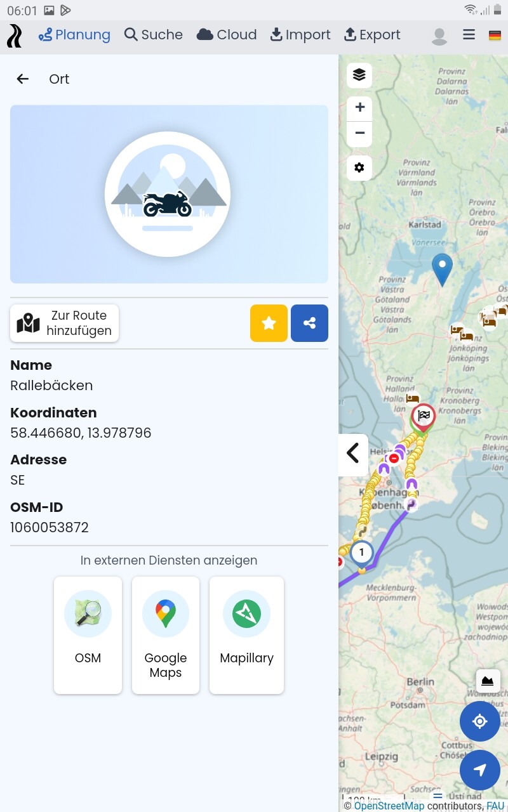Add place to favorites with star button
Screen dimensions: 508x812
coord(269,324)
